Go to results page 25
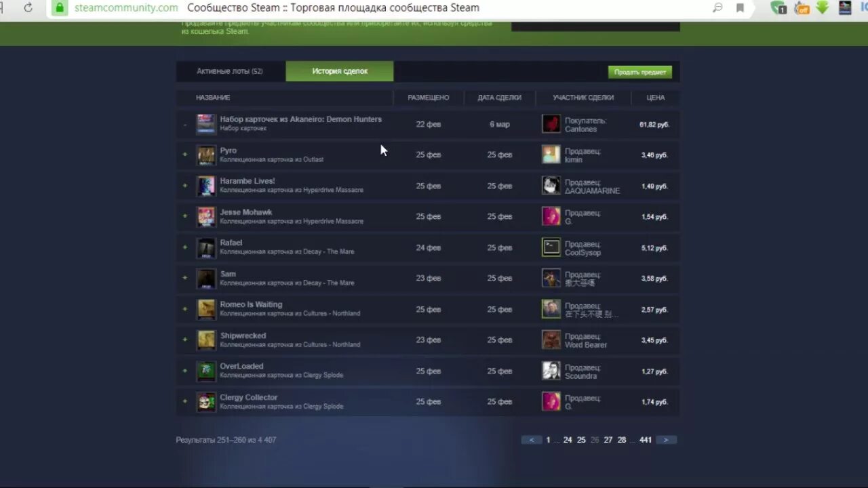The height and width of the screenshot is (488, 868). (x=581, y=440)
